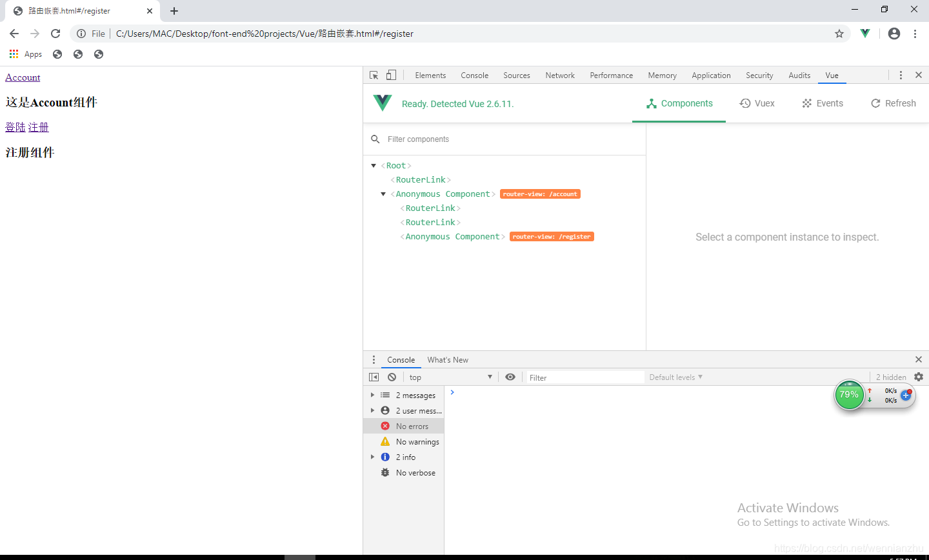Select the /register Anonymous Component
929x560 pixels.
tap(453, 237)
